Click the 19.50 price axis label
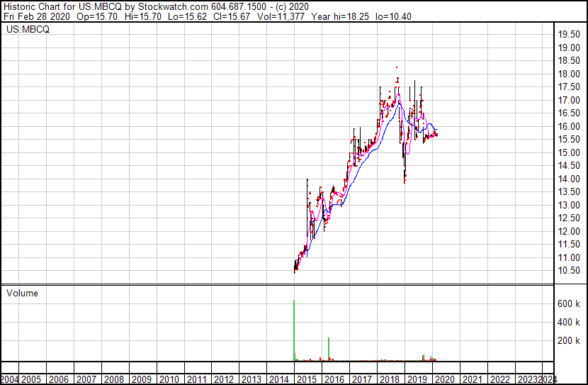Viewport: 588px width, 385px height. (x=569, y=35)
